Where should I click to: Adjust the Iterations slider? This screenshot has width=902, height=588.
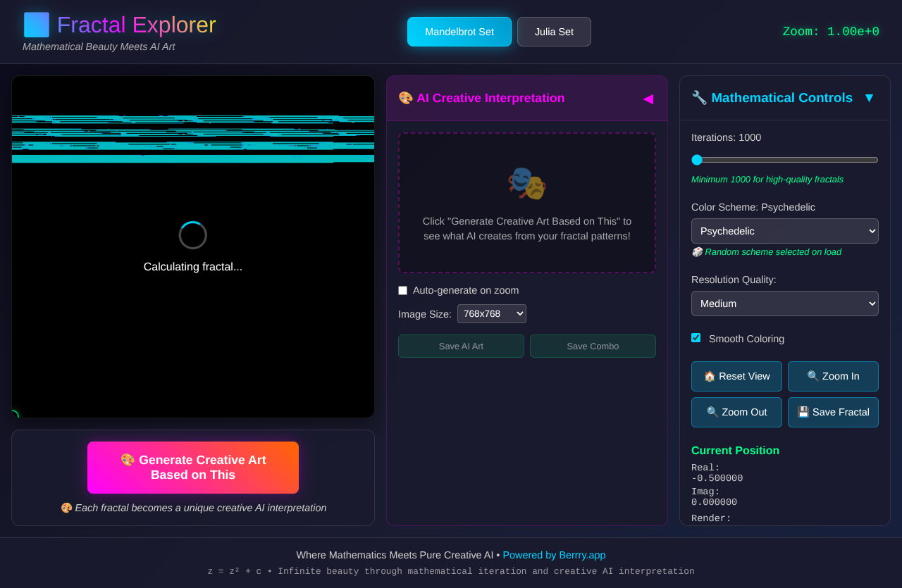(x=697, y=160)
